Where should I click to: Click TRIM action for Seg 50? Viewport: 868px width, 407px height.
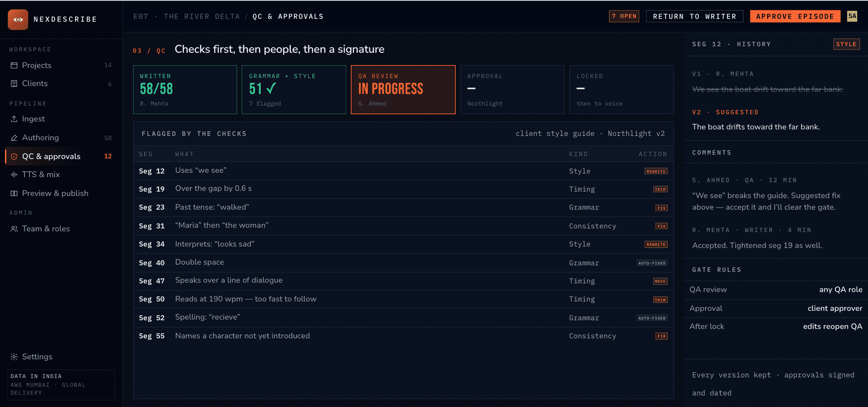pyautogui.click(x=660, y=299)
